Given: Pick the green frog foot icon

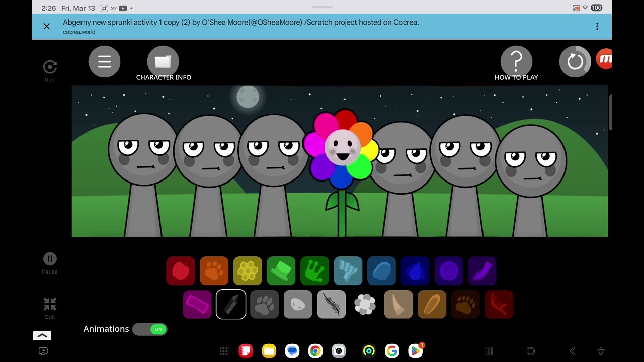Looking at the screenshot, I should click(x=314, y=270).
